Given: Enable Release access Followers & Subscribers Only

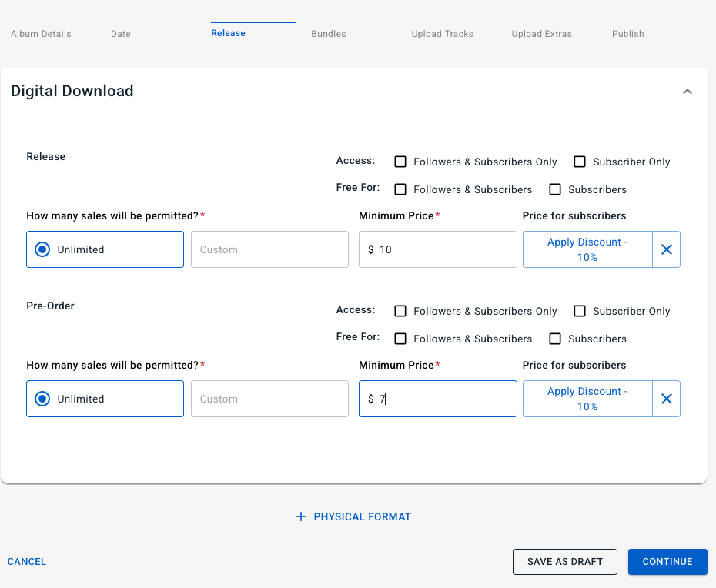Looking at the screenshot, I should point(400,162).
